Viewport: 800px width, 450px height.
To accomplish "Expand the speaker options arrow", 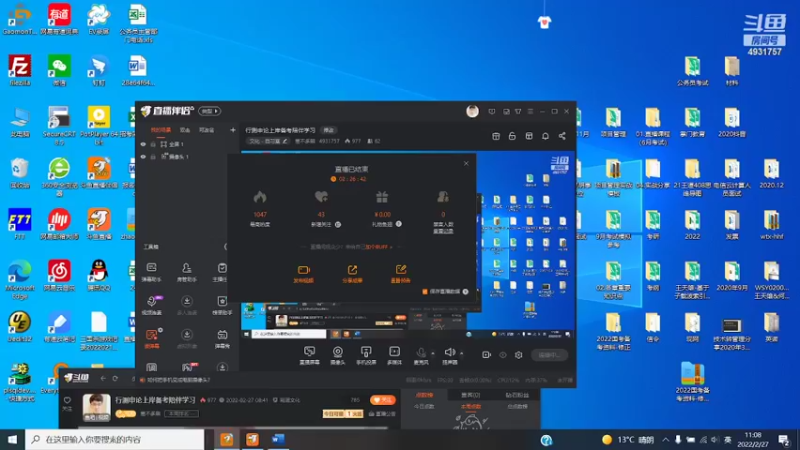I will 462,353.
